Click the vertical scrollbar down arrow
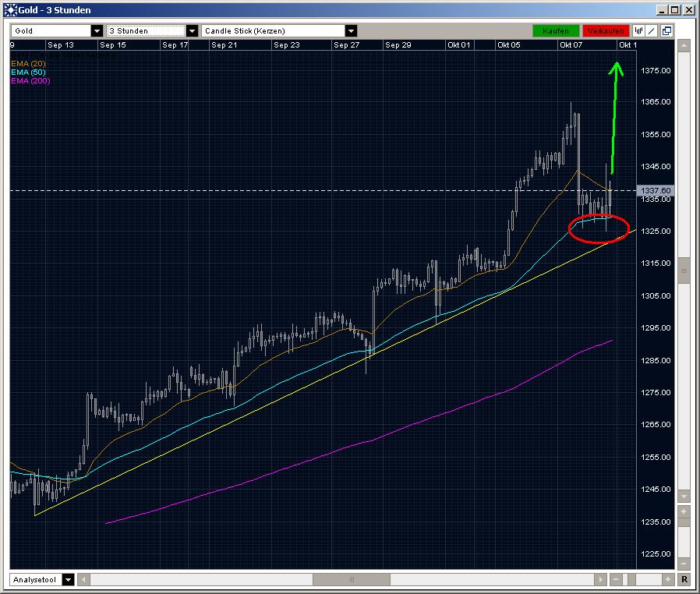The height and width of the screenshot is (594, 700). pos(684,496)
